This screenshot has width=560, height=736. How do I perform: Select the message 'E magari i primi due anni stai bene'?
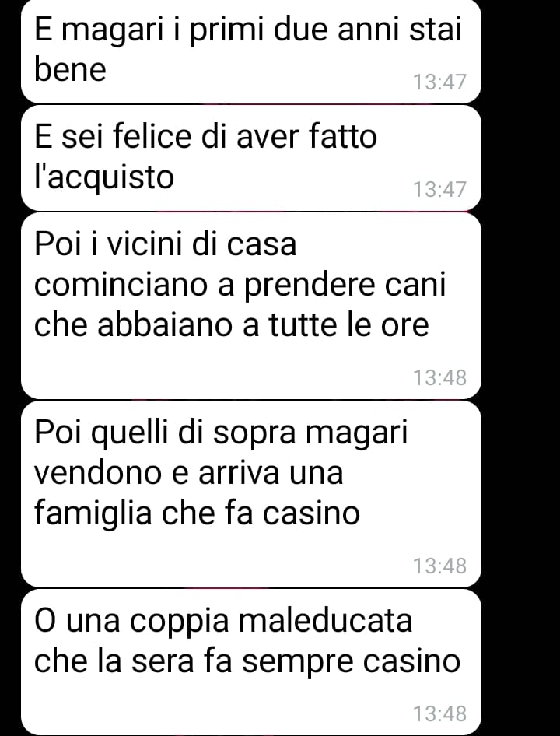(251, 51)
